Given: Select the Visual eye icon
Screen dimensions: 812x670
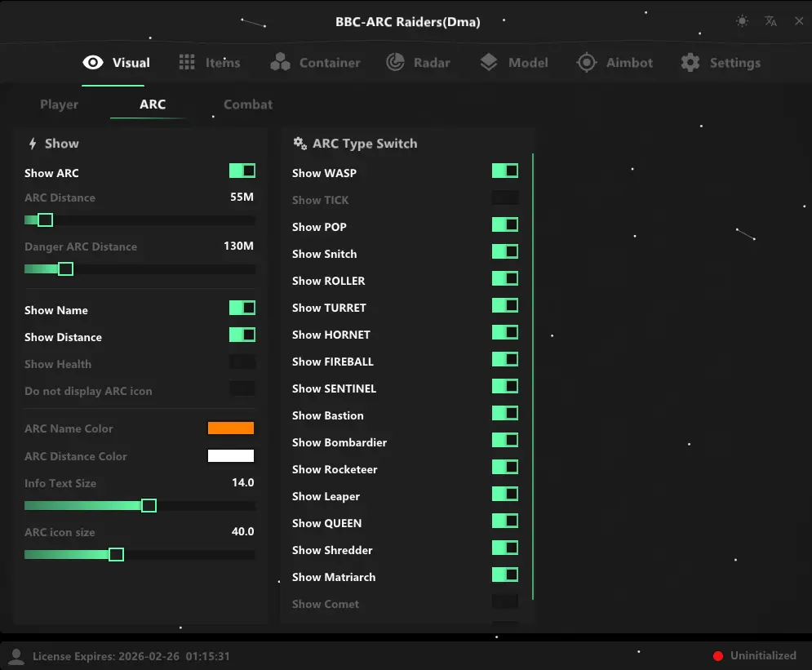Looking at the screenshot, I should coord(92,62).
